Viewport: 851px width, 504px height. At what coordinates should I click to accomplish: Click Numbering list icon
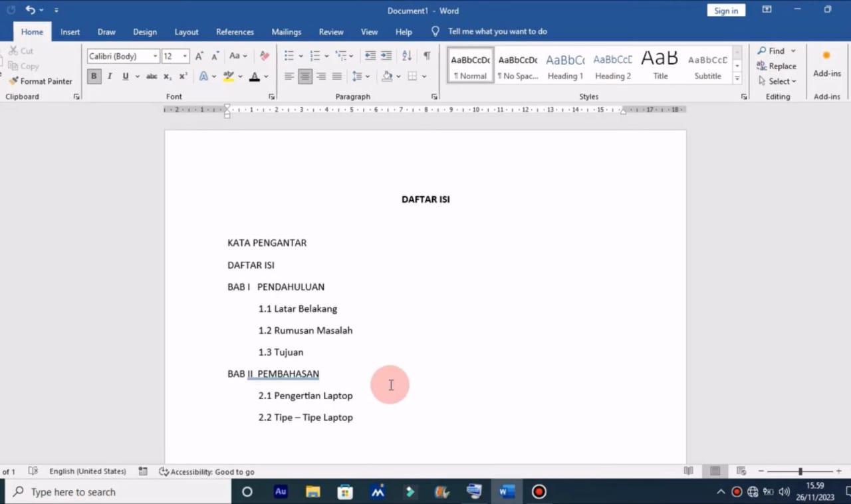315,56
